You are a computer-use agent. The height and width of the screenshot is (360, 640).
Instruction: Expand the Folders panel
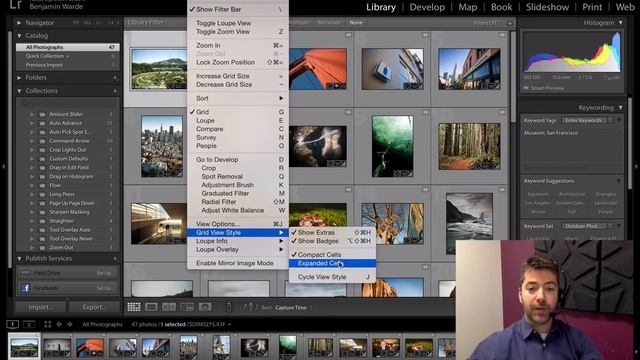(19, 78)
